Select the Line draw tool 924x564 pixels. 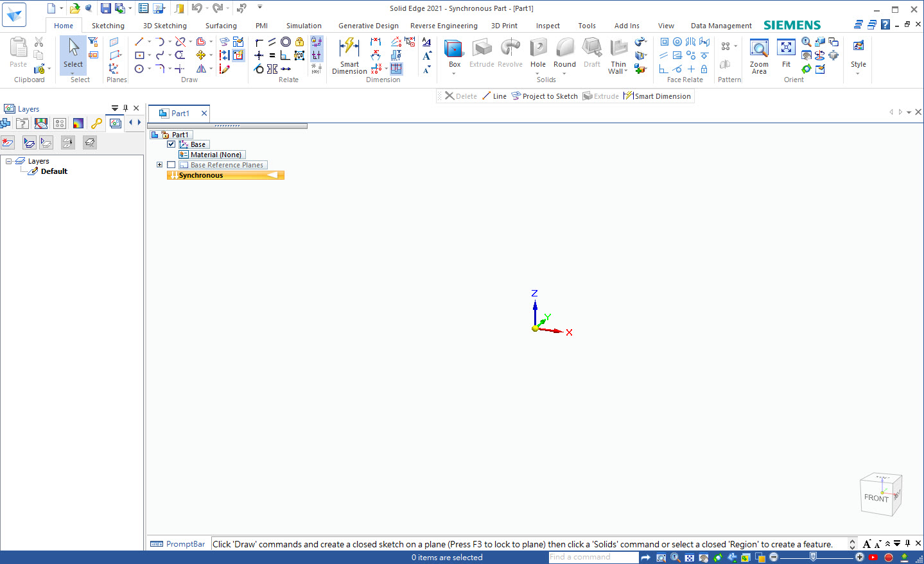click(139, 42)
